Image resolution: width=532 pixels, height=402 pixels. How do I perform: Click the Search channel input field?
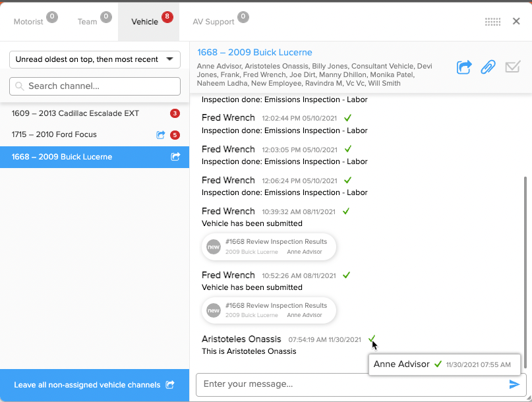point(95,86)
